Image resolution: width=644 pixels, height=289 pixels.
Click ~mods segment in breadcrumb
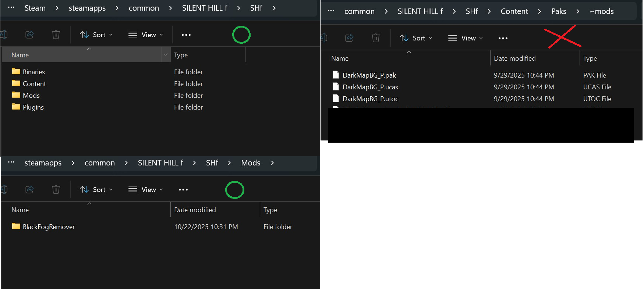602,11
